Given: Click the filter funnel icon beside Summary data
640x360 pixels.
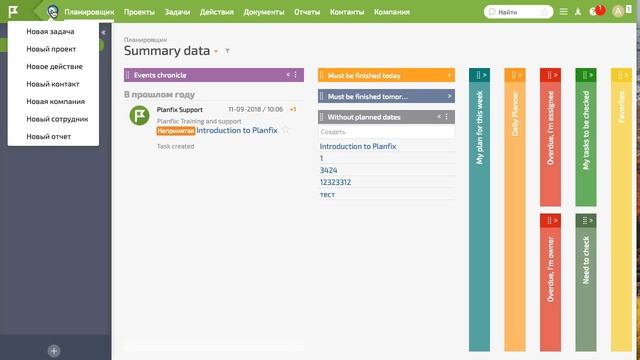Looking at the screenshot, I should click(227, 51).
